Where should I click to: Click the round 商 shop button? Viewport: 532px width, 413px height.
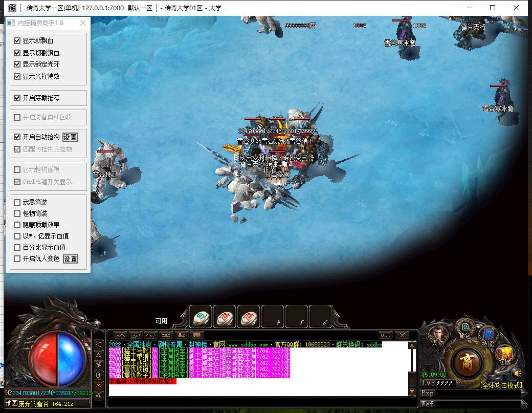click(x=467, y=362)
